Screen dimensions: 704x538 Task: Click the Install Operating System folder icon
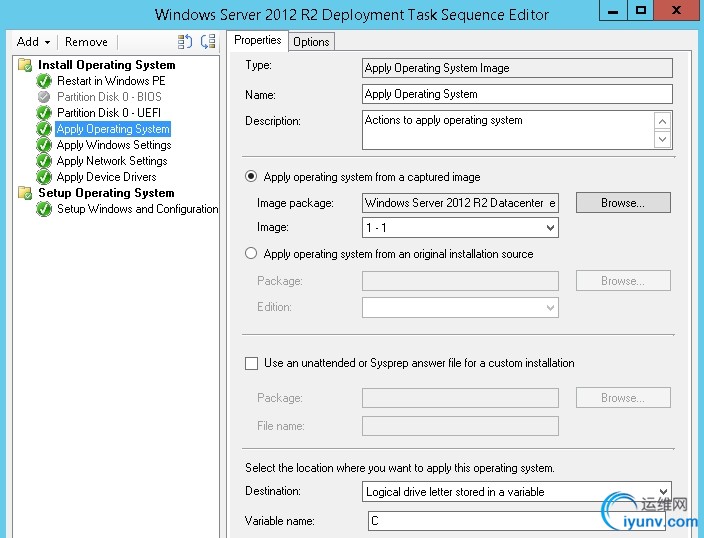(25, 65)
